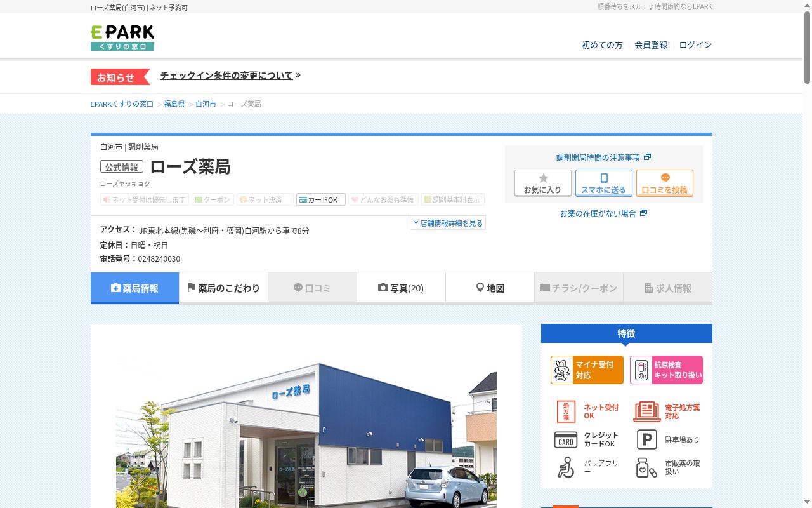This screenshot has width=812, height=508.
Task: Click the 公式情報 badge
Action: [x=122, y=167]
